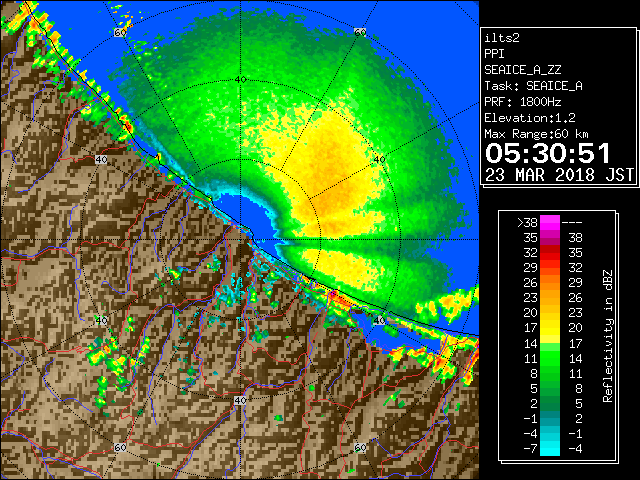Screen dimensions: 640x480
Task: Click the 40 range label below the radar center
Action: click(x=240, y=400)
